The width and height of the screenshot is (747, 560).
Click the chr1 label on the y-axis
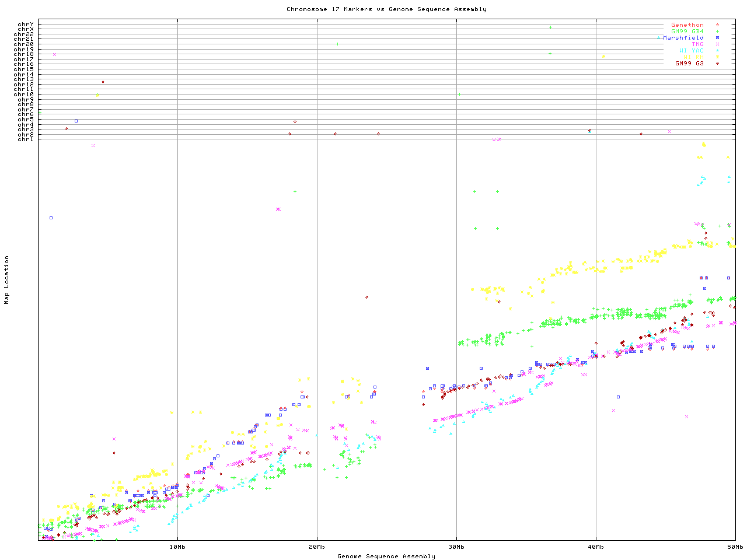pyautogui.click(x=26, y=139)
